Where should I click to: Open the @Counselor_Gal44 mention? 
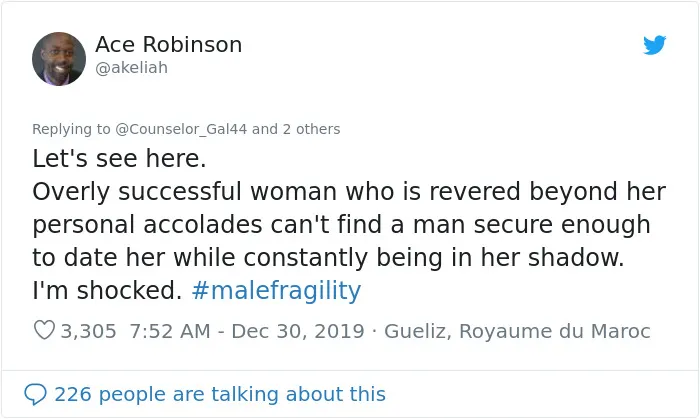click(x=181, y=129)
